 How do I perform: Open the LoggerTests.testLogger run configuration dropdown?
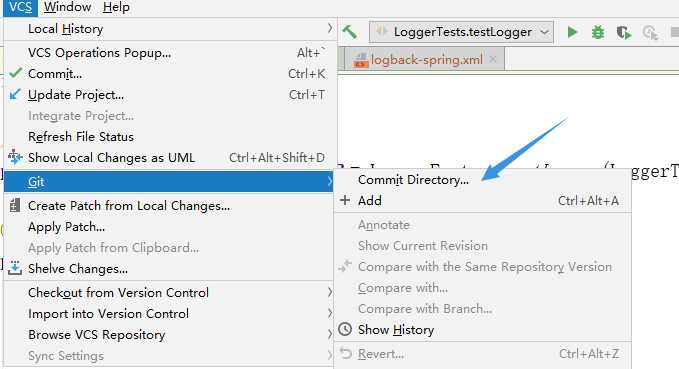[x=461, y=32]
